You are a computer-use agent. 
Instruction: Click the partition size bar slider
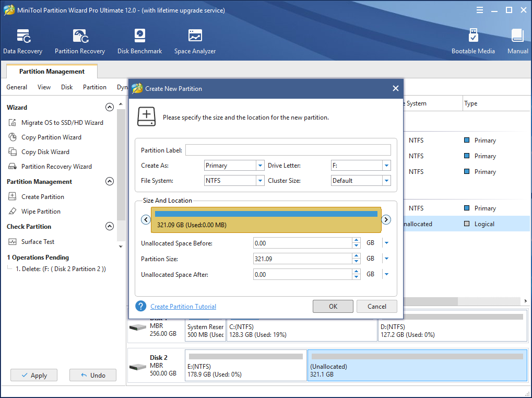266,219
